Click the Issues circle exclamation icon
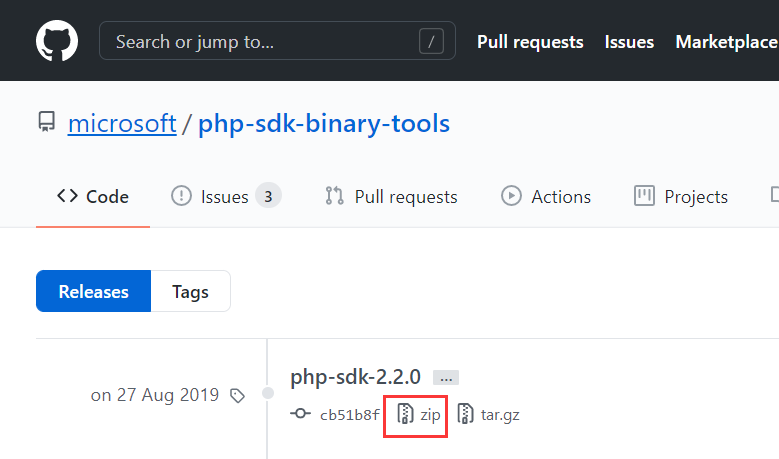Image resolution: width=779 pixels, height=459 pixels. click(181, 196)
